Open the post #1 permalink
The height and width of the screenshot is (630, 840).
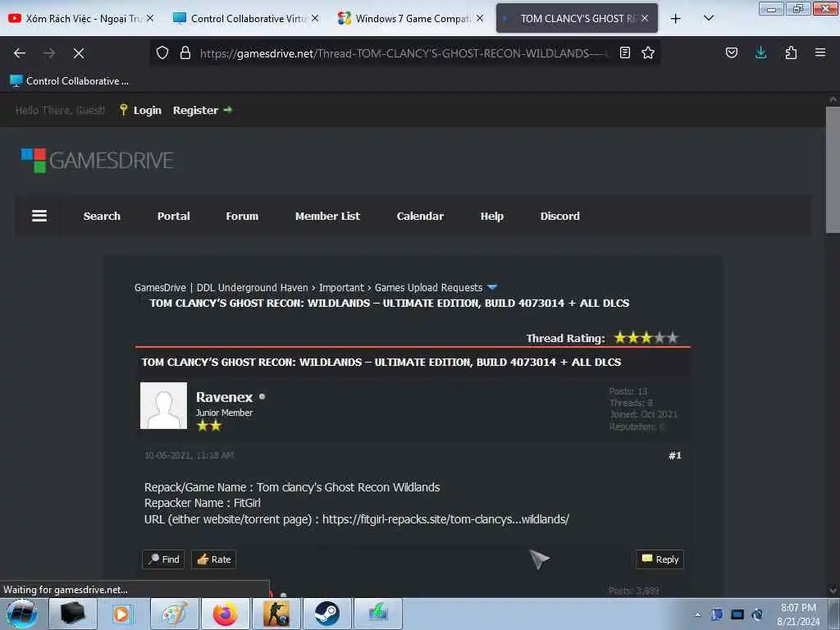point(675,455)
